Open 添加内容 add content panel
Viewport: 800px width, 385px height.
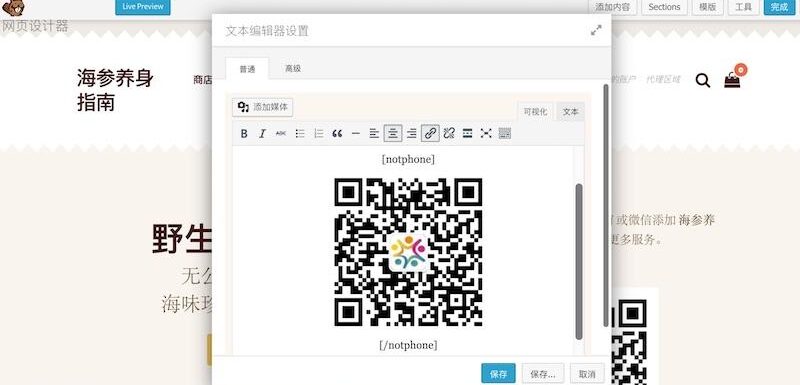(x=613, y=7)
